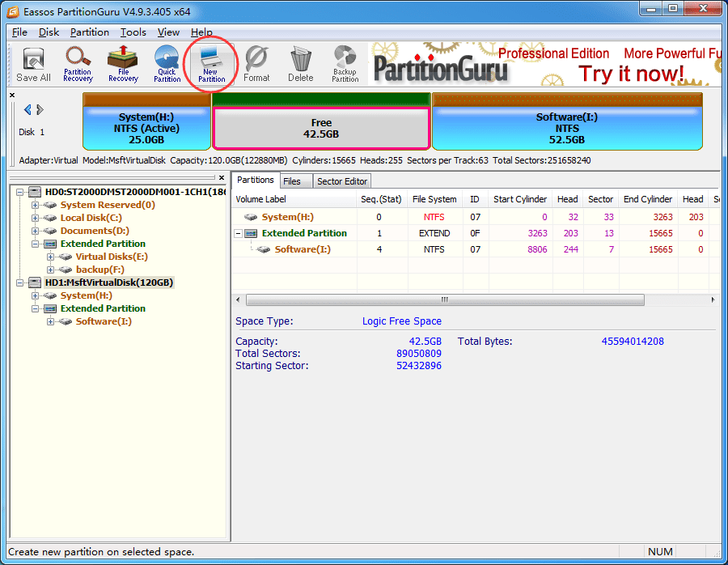This screenshot has height=565, width=728.
Task: Click Virtual Disks(E:) drive icon in tree
Action: point(66,257)
